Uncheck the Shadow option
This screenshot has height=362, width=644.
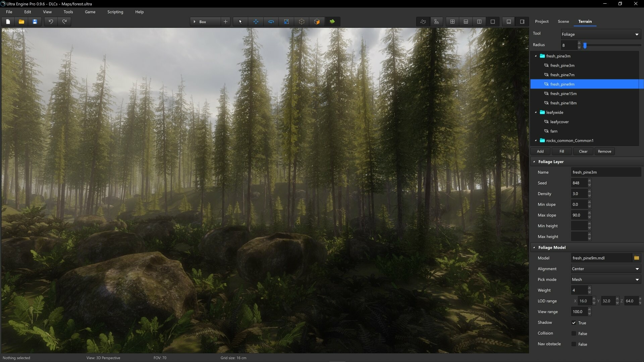click(x=574, y=323)
